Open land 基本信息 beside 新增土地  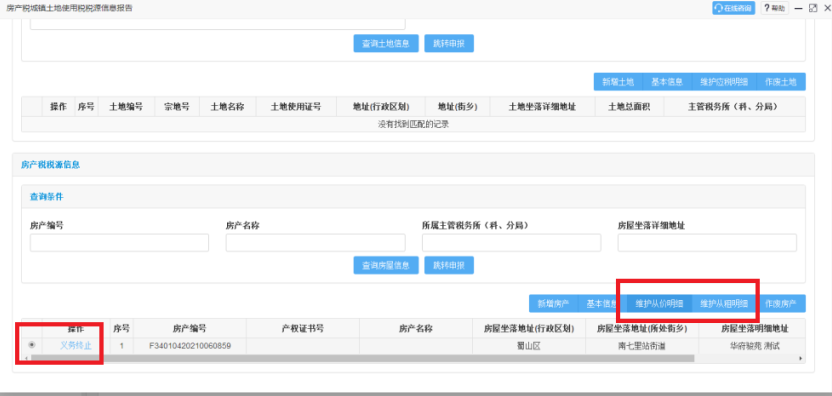tap(667, 82)
